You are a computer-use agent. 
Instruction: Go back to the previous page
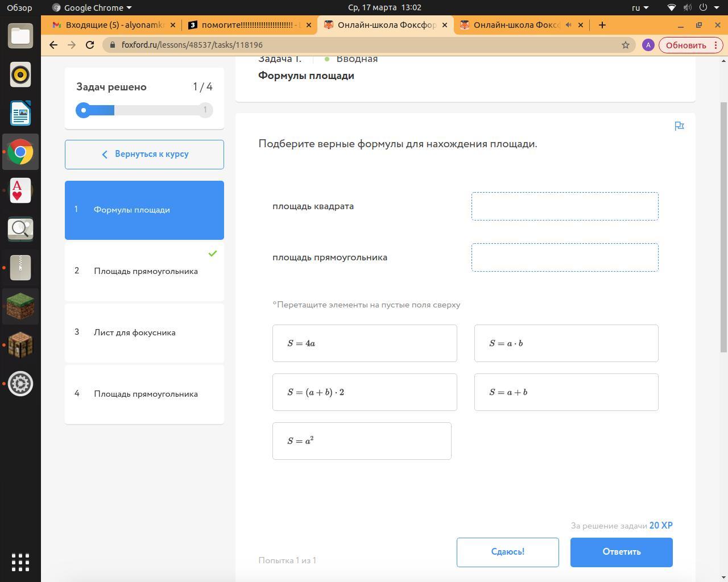click(x=53, y=45)
